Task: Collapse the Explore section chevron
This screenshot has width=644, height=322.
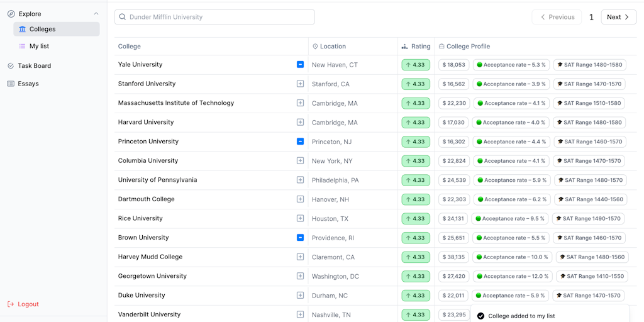Action: click(x=96, y=14)
